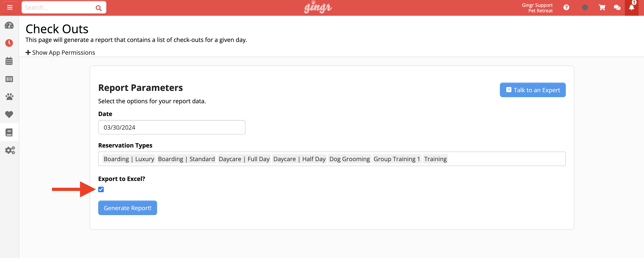Open the calendar icon in sidebar
The width and height of the screenshot is (644, 258).
click(x=9, y=61)
